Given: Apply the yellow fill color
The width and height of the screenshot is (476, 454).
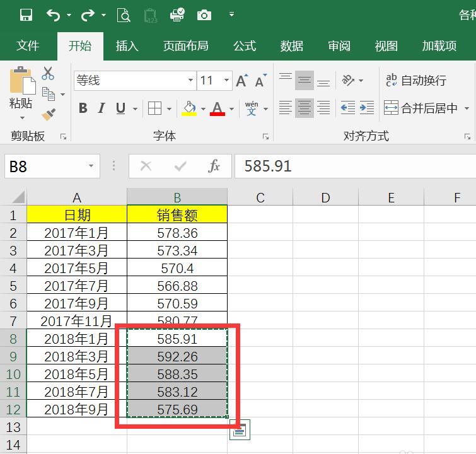Looking at the screenshot, I should 189,108.
